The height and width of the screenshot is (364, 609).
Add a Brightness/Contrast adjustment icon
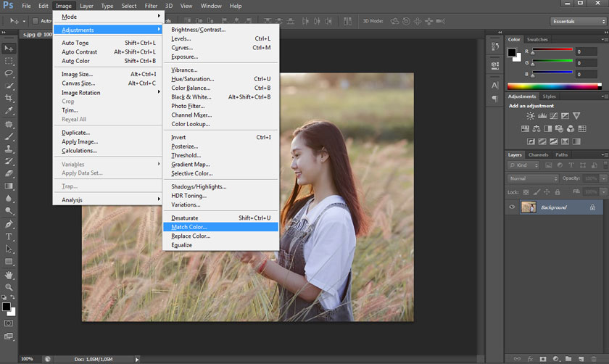click(531, 116)
